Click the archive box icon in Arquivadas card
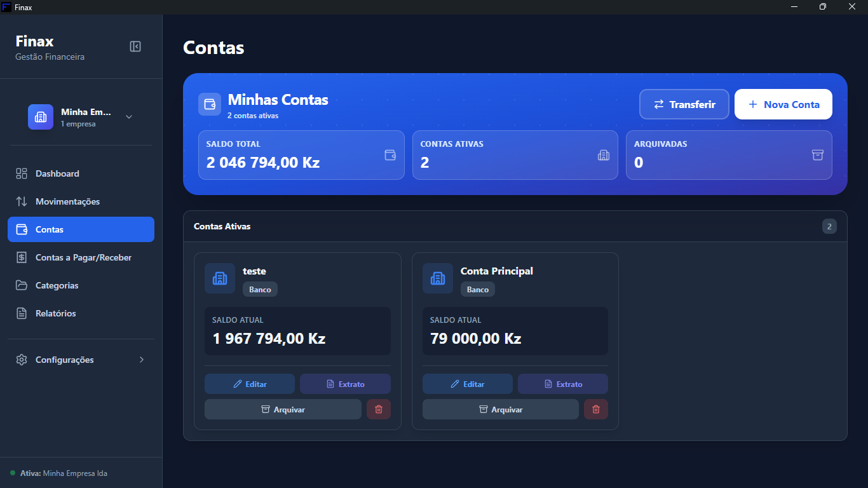Viewport: 868px width, 488px height. (818, 155)
